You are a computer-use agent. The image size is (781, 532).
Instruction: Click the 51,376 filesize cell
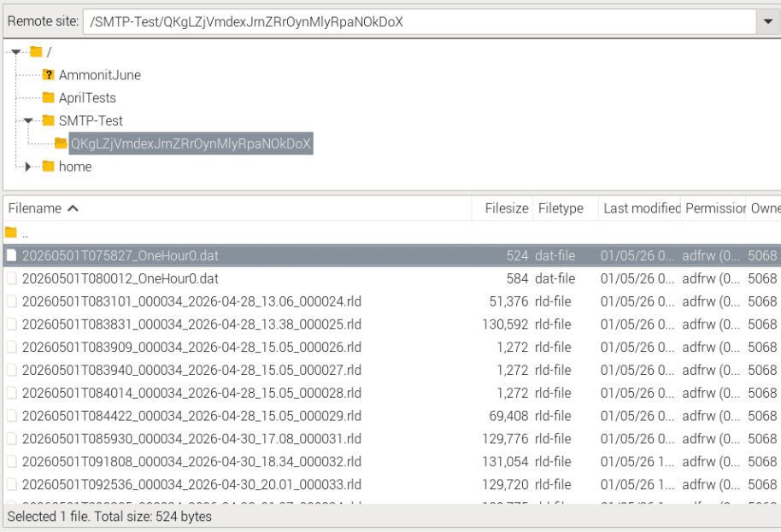click(x=508, y=301)
